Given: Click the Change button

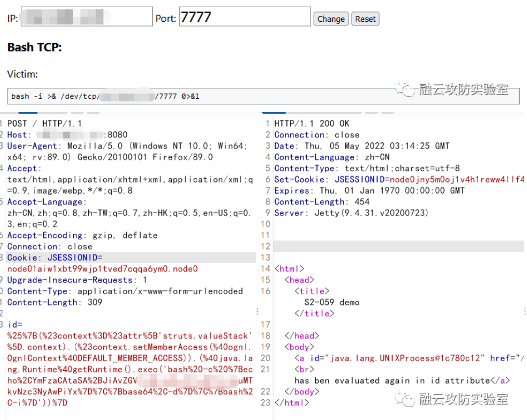Looking at the screenshot, I should 331,19.
